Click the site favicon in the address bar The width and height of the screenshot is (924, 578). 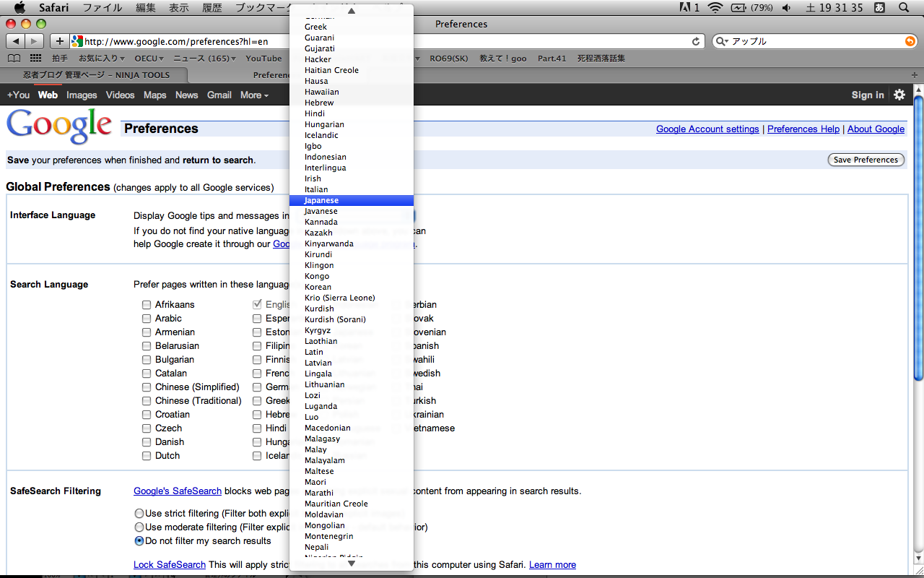click(77, 41)
